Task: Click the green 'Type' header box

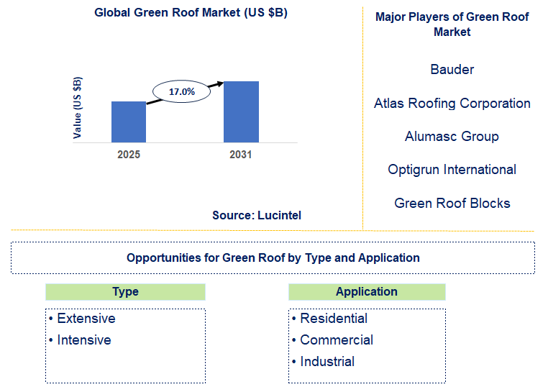Action: tap(125, 291)
